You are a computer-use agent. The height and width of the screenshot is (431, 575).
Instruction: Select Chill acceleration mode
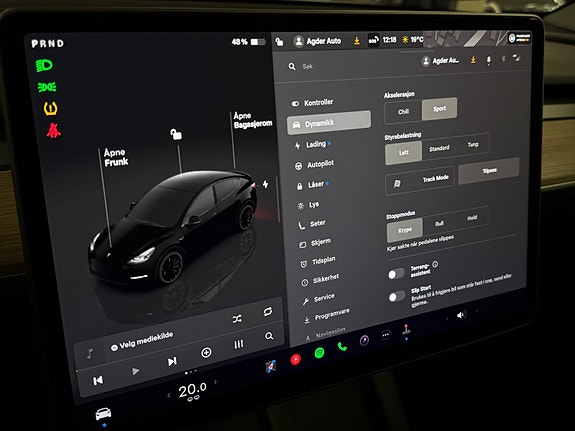pos(403,112)
